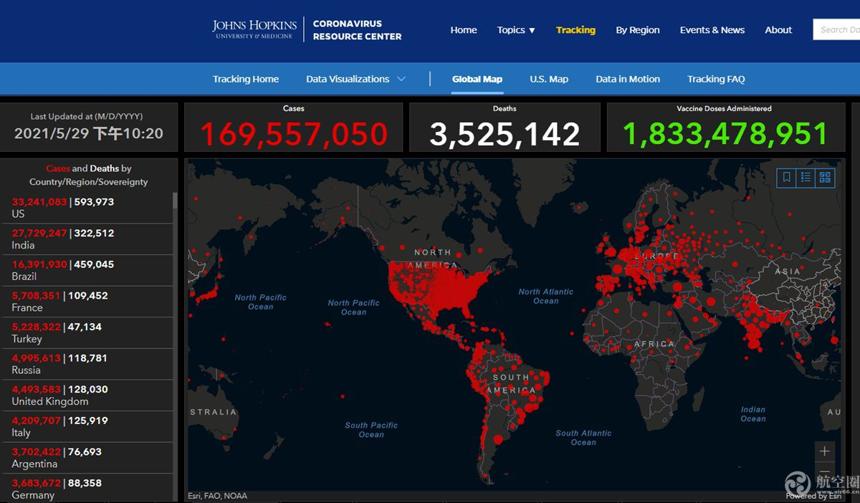Select the Brazil row in country list

click(88, 270)
